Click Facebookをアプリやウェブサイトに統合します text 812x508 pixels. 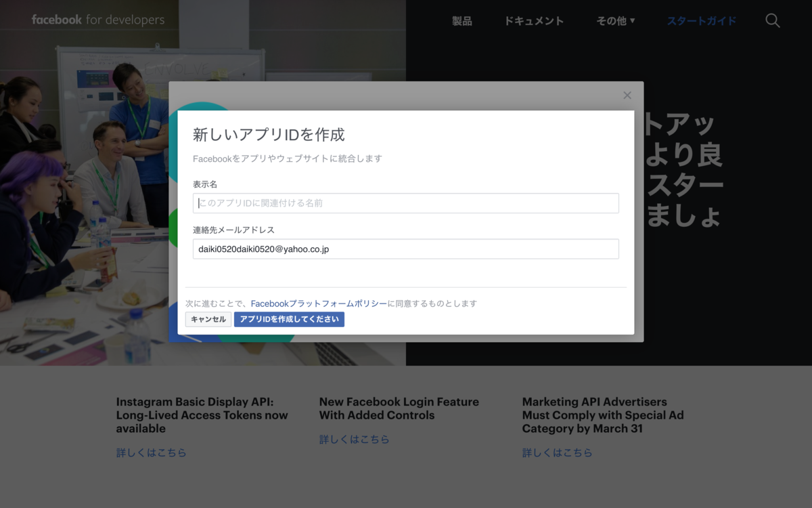pyautogui.click(x=288, y=158)
